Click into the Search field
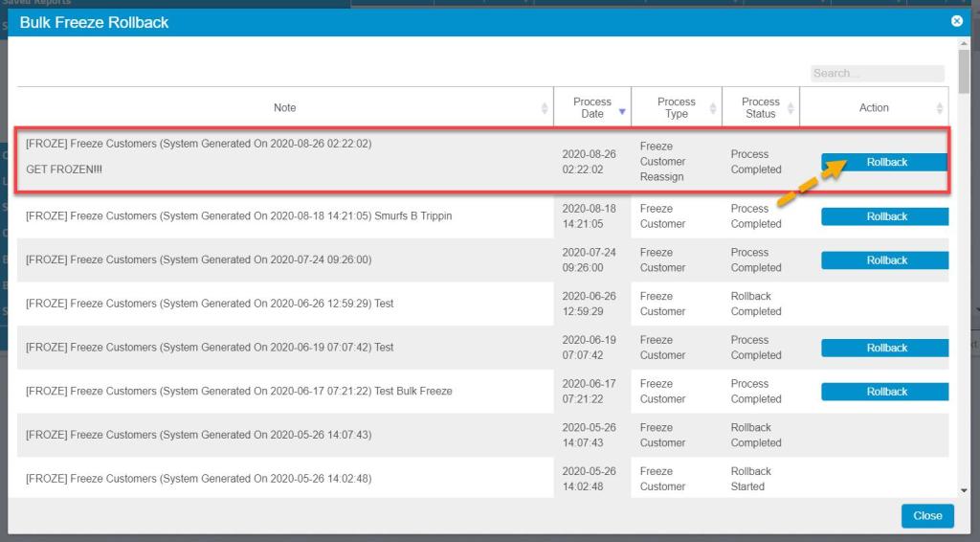980x542 pixels. (877, 74)
